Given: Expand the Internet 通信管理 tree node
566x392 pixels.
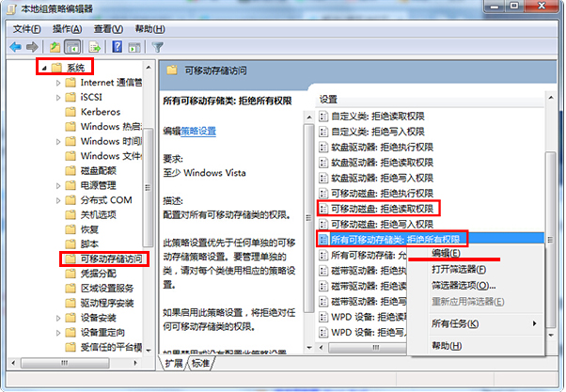Looking at the screenshot, I should pyautogui.click(x=58, y=83).
